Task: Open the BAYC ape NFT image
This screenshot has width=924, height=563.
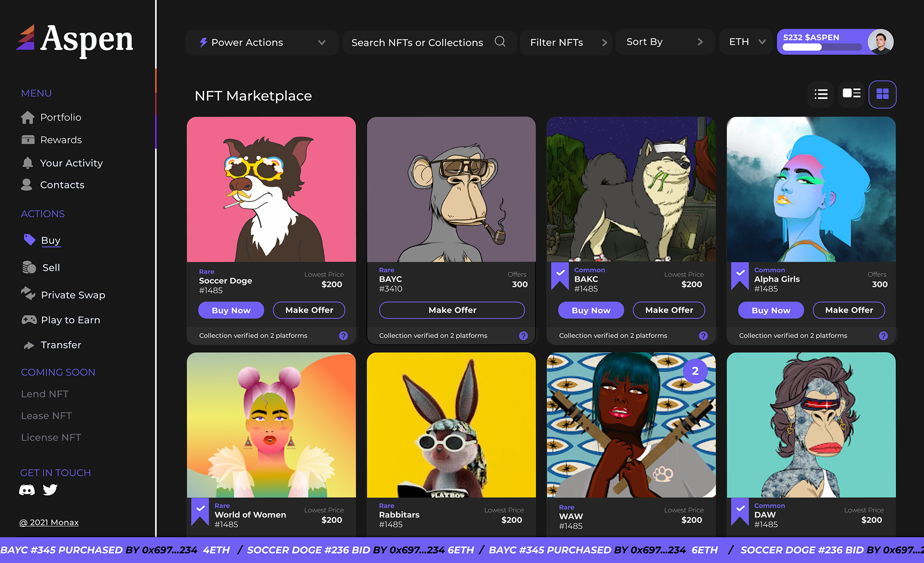Action: [451, 189]
